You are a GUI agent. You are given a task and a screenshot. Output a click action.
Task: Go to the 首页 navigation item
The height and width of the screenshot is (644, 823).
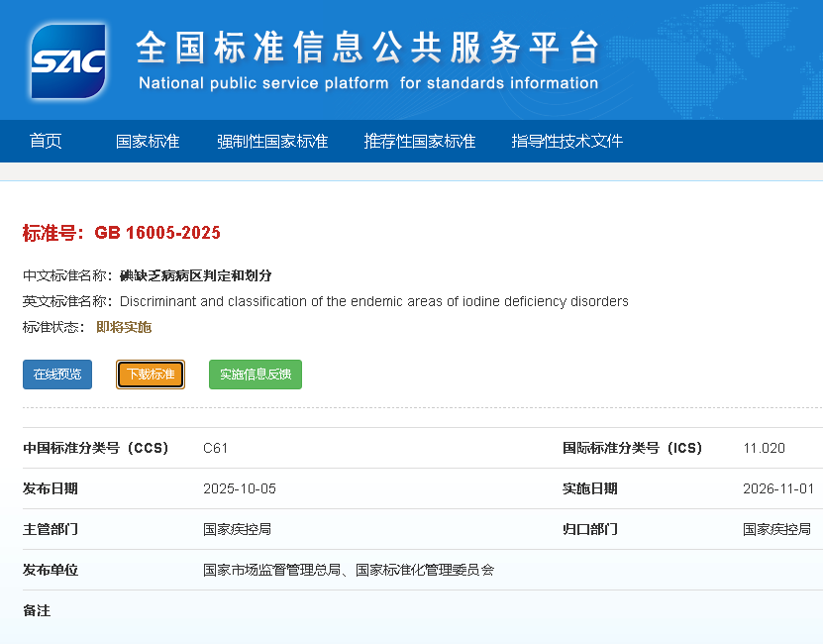click(46, 141)
